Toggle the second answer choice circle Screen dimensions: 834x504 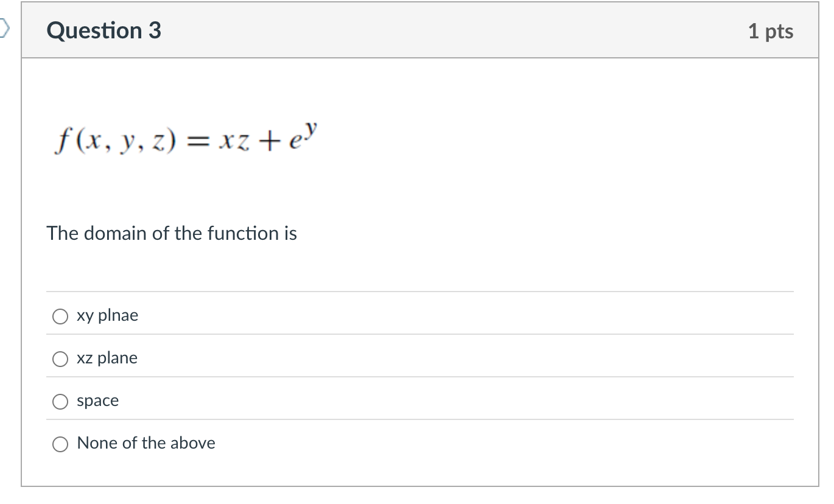point(60,359)
